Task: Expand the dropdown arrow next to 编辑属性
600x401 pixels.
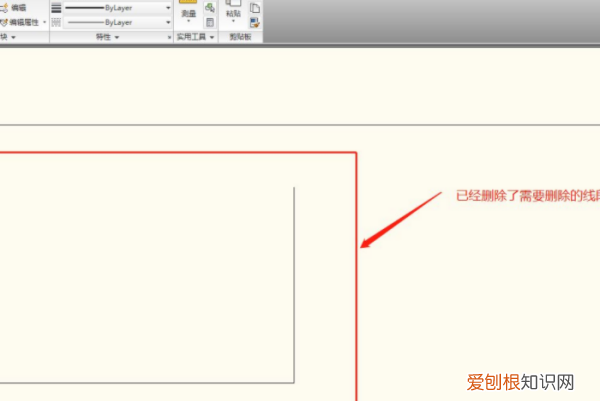Action: (45, 21)
